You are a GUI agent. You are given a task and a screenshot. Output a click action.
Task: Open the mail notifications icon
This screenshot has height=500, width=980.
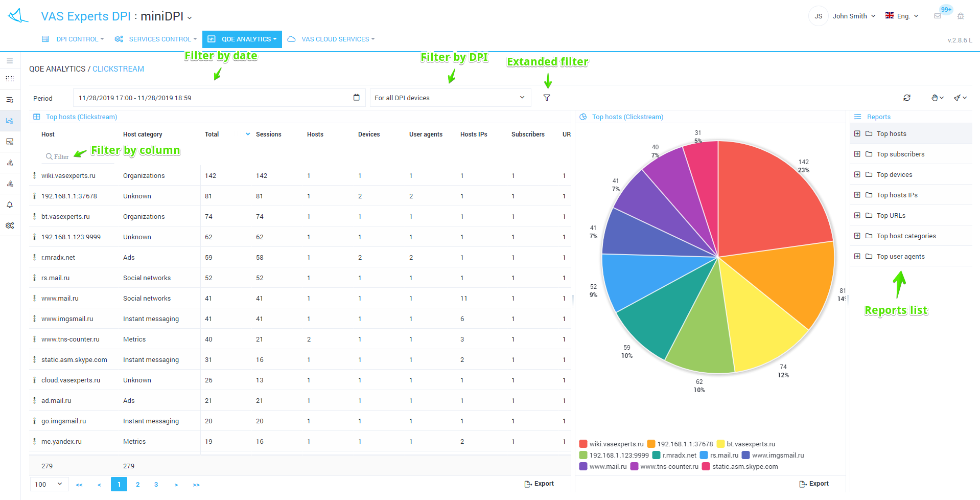tap(938, 16)
